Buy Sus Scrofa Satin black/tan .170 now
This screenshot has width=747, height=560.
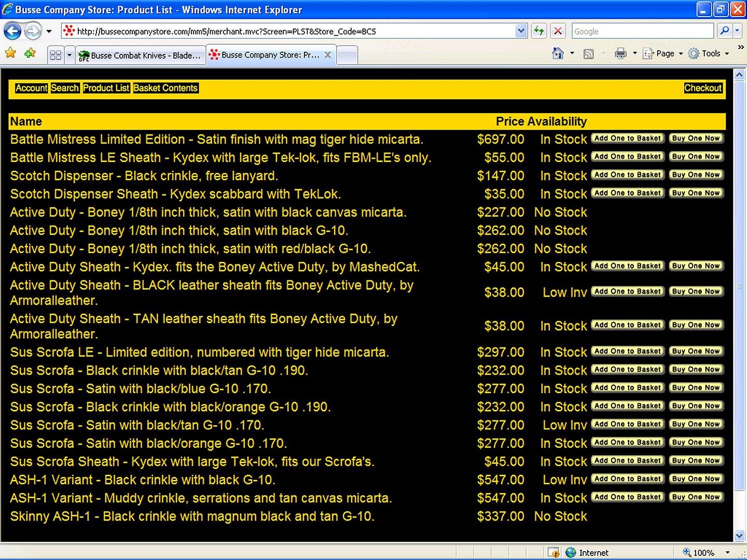[696, 424]
